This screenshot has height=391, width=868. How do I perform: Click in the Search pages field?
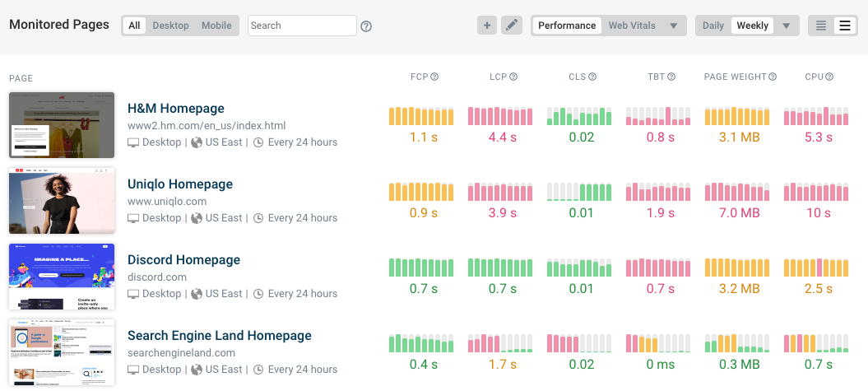[x=302, y=26]
